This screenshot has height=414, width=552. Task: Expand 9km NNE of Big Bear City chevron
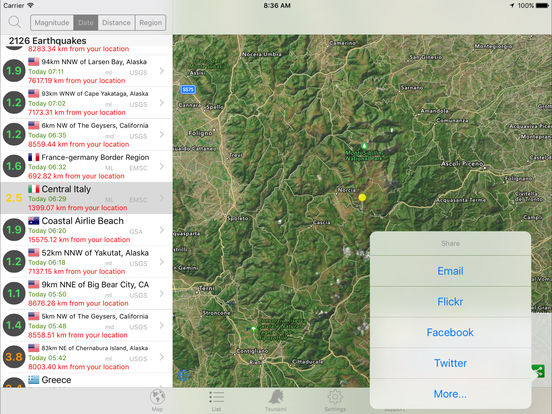click(x=162, y=293)
